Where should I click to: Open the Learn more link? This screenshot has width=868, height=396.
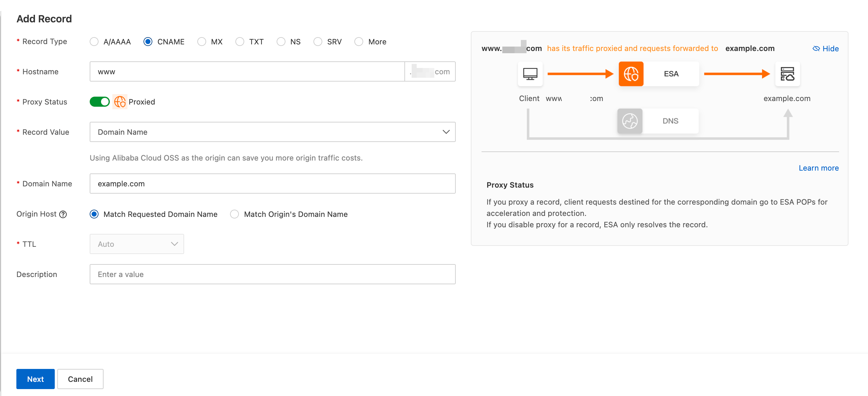(x=818, y=168)
